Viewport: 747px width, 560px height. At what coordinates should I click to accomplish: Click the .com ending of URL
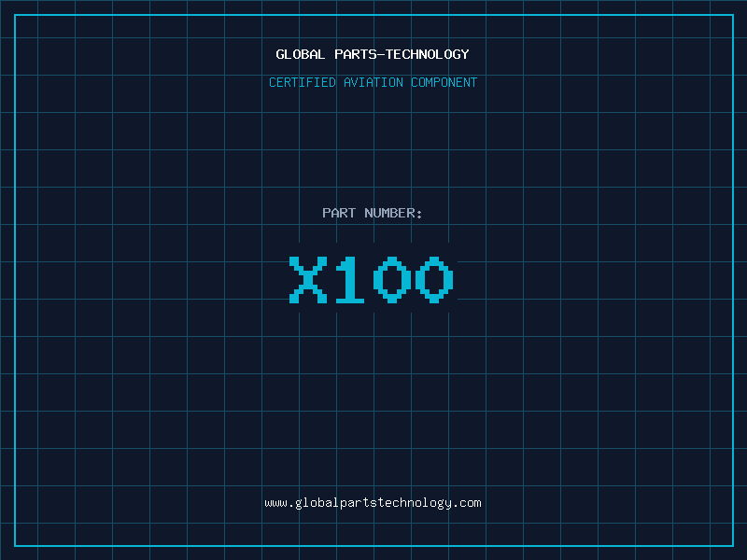coord(466,503)
